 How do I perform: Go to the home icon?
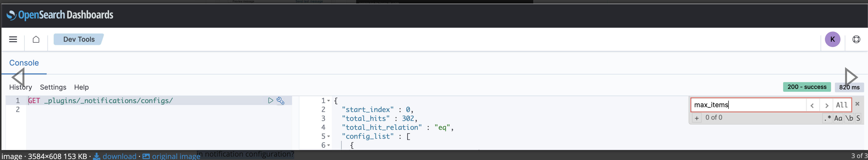point(36,39)
